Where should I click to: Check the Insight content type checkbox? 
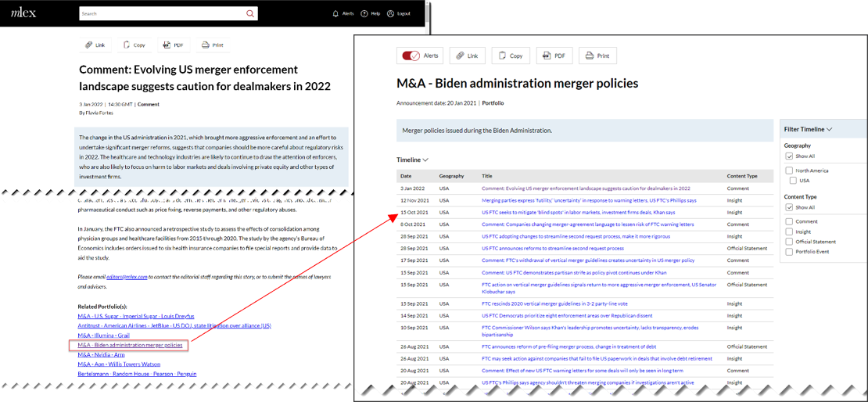point(789,232)
